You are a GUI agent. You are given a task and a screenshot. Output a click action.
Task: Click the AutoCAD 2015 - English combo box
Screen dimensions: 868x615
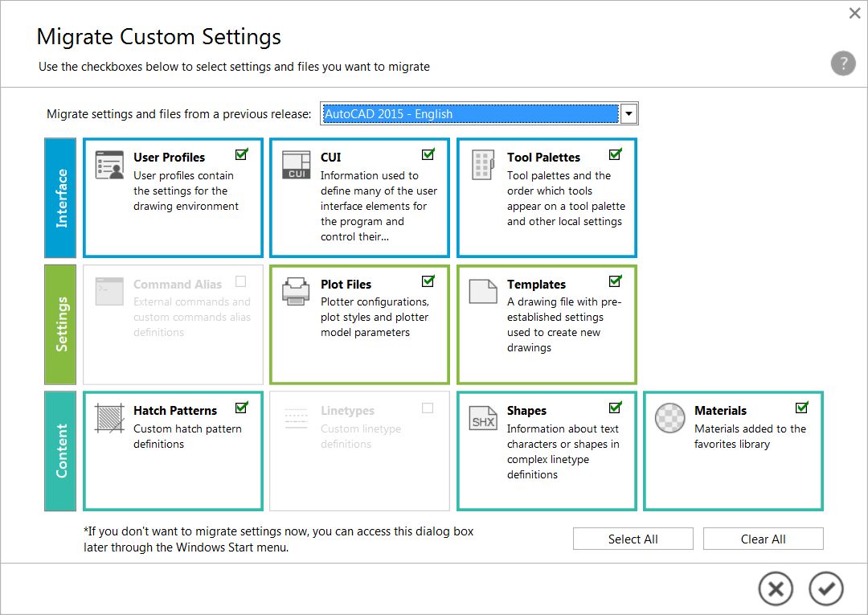[x=470, y=114]
